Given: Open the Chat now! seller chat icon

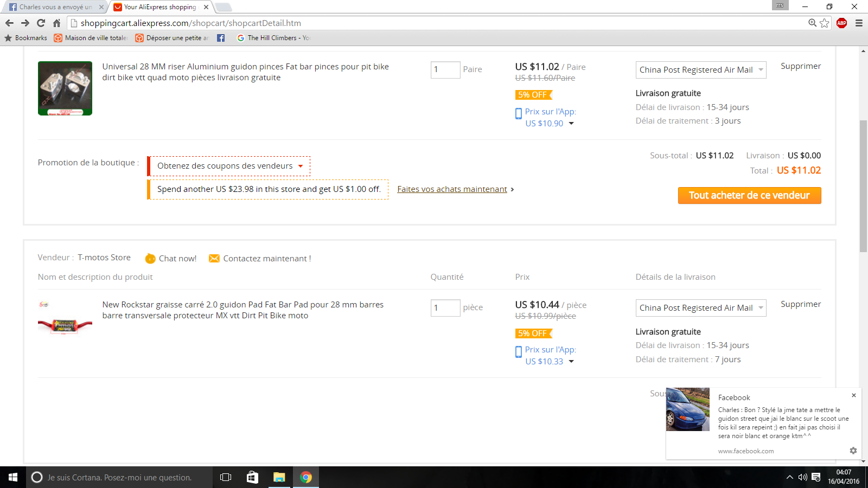Looking at the screenshot, I should [150, 259].
